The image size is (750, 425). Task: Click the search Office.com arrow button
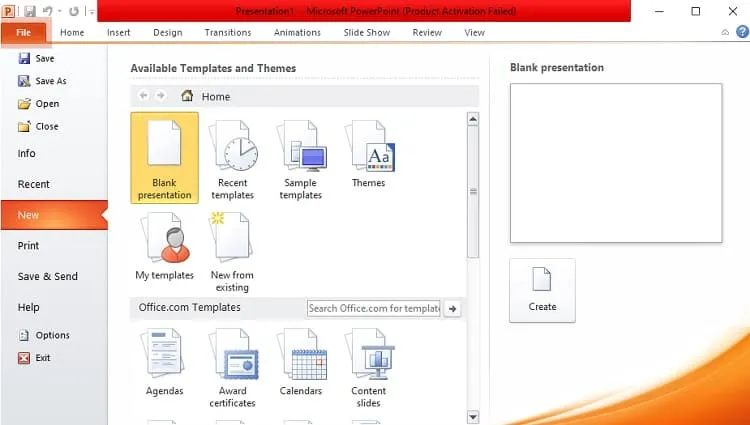[x=452, y=309]
